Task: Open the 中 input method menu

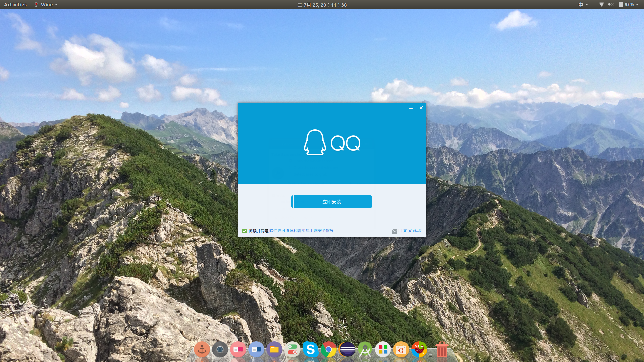Action: click(583, 5)
